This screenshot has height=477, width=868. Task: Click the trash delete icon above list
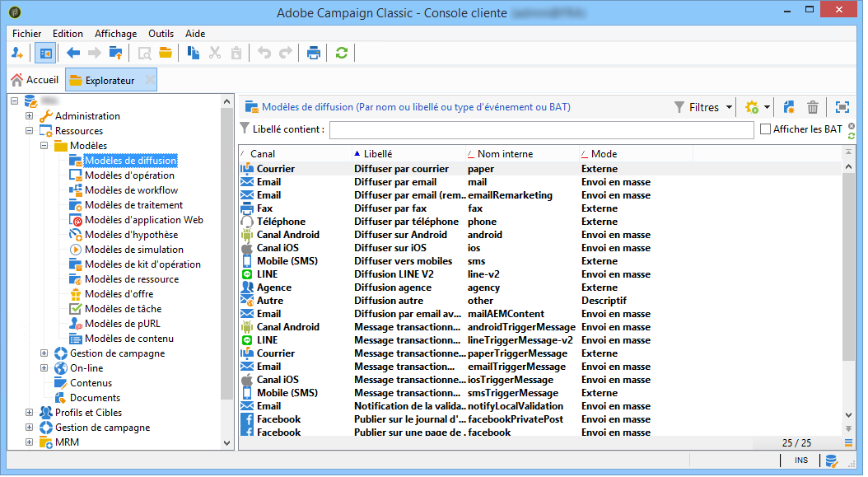pyautogui.click(x=812, y=107)
